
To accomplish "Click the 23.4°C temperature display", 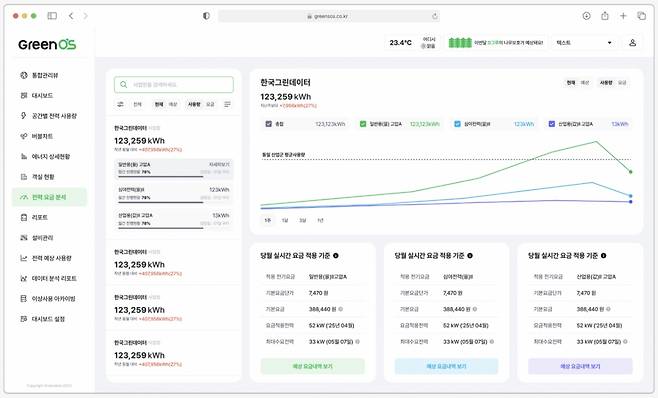I will 400,43.
